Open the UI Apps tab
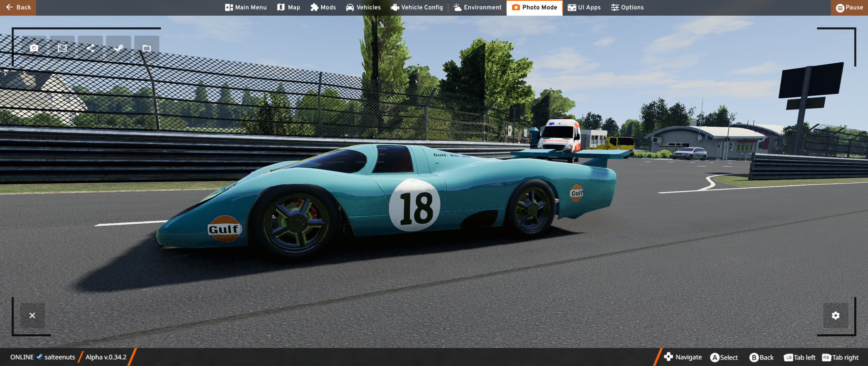868x366 pixels. [584, 7]
